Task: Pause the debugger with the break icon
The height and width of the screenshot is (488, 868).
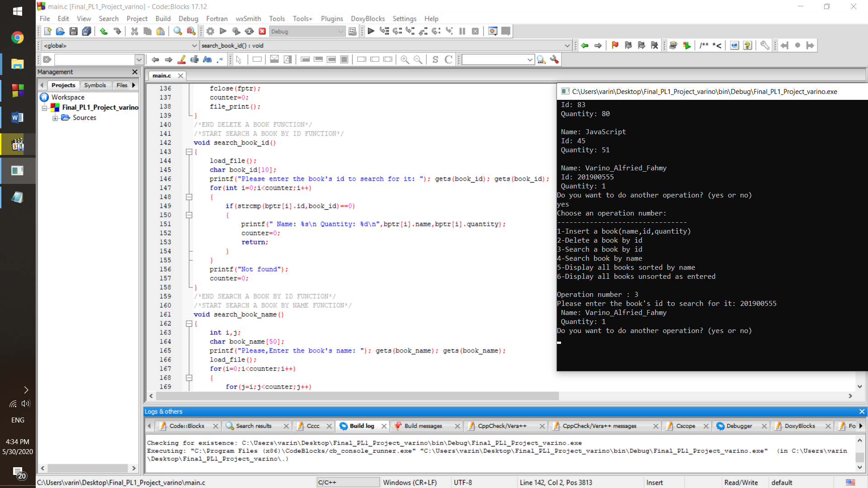Action: pos(462,31)
